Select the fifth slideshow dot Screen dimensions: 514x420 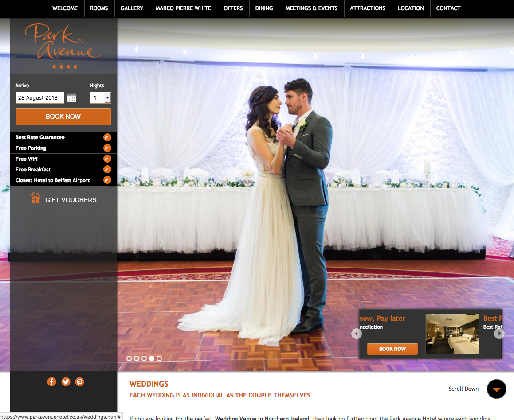click(x=159, y=358)
